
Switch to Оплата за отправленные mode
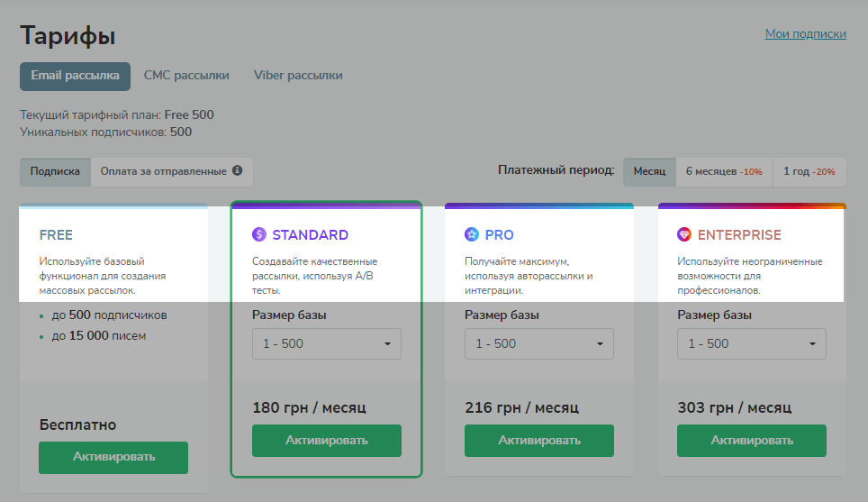(164, 171)
